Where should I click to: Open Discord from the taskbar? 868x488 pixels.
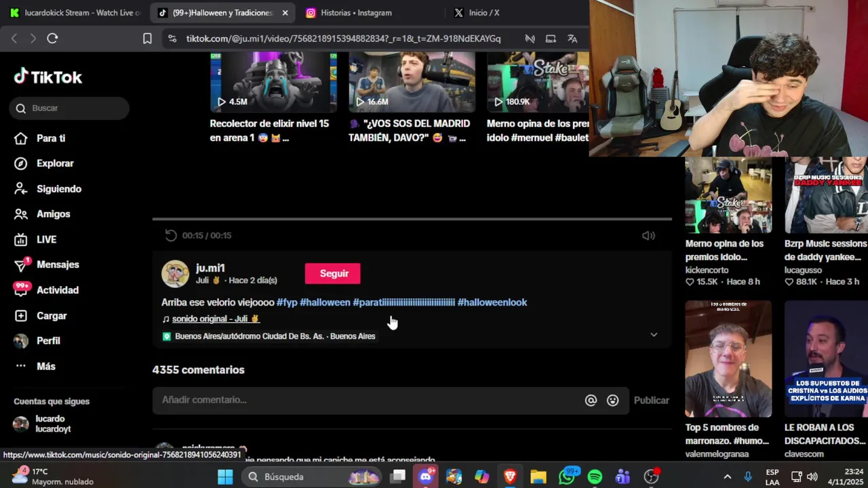pos(426,477)
